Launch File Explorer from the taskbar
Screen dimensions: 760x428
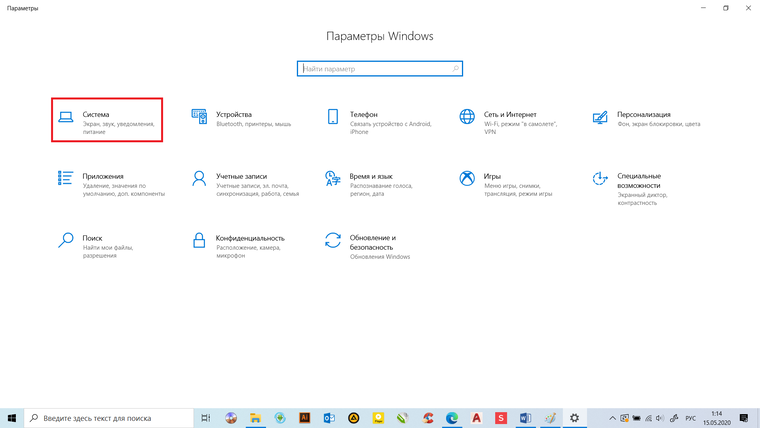click(x=255, y=418)
